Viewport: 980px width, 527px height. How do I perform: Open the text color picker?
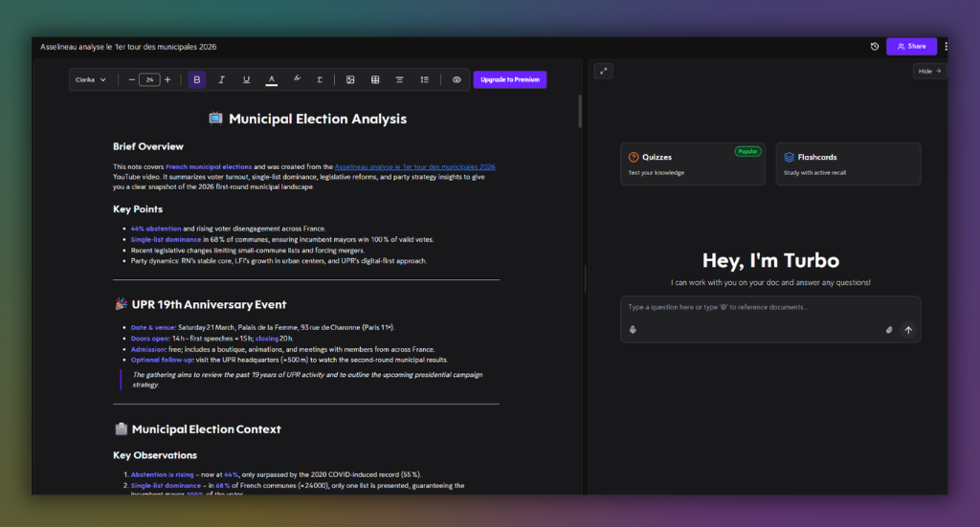[x=272, y=79]
